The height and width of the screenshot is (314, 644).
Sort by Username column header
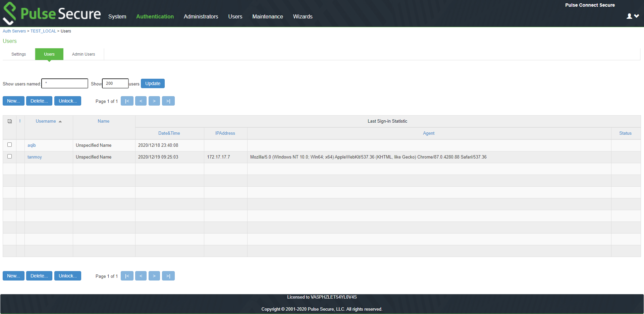point(46,121)
